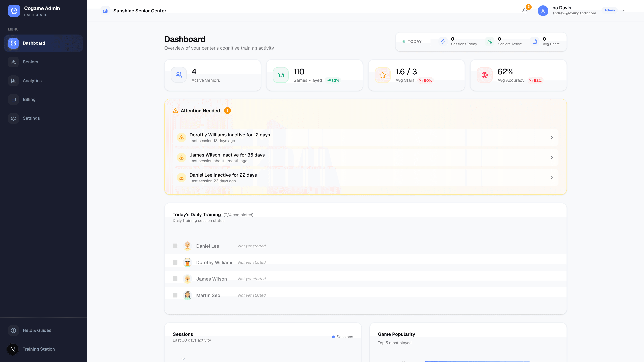Select Analytics in the sidebar
Screen dimensions: 644x362
tap(32, 80)
